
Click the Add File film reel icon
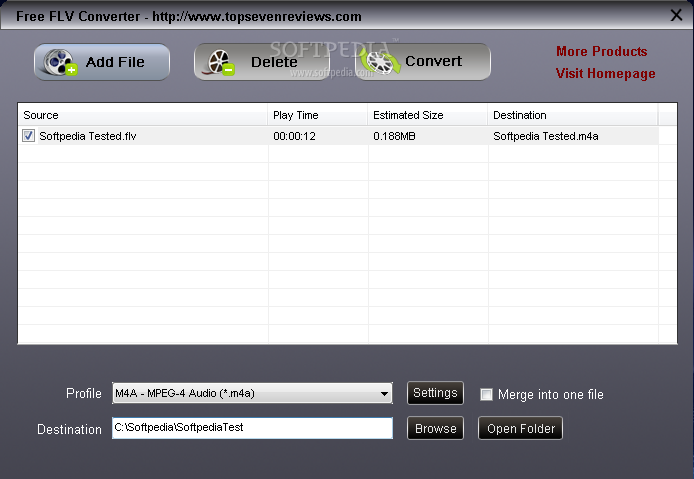pos(60,62)
